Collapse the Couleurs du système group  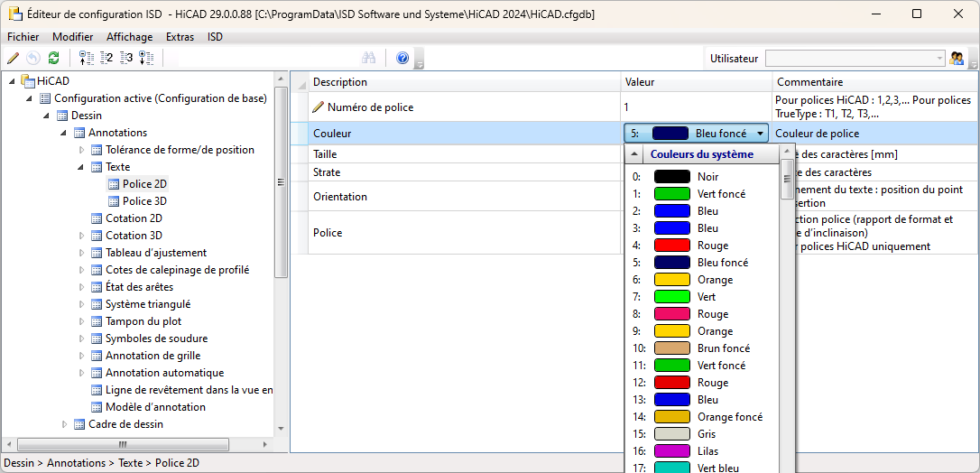coord(633,154)
